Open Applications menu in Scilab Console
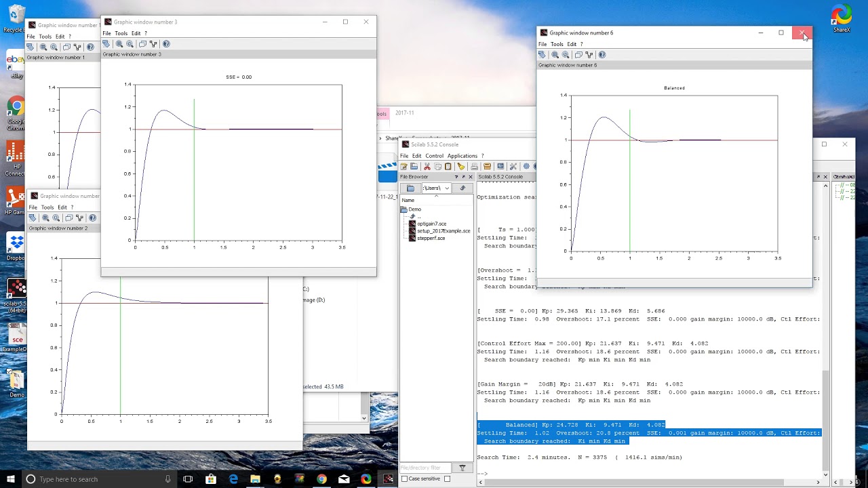The width and height of the screenshot is (868, 488). [x=462, y=156]
